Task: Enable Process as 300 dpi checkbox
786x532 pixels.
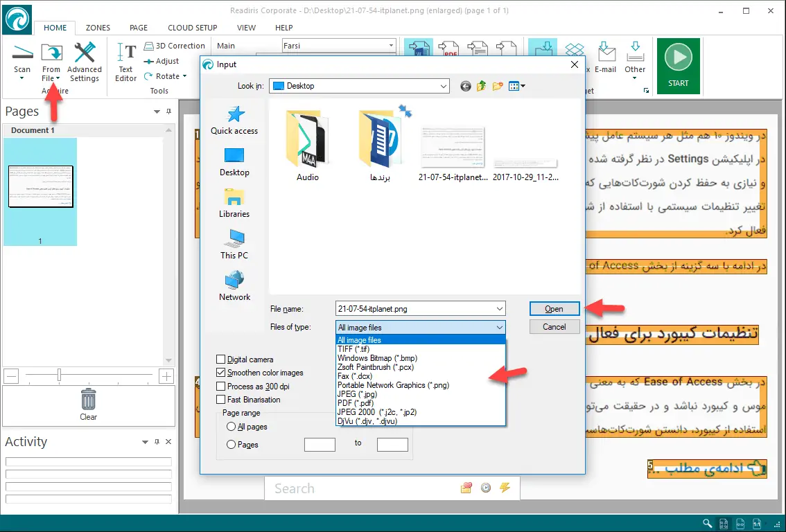Action: [220, 387]
